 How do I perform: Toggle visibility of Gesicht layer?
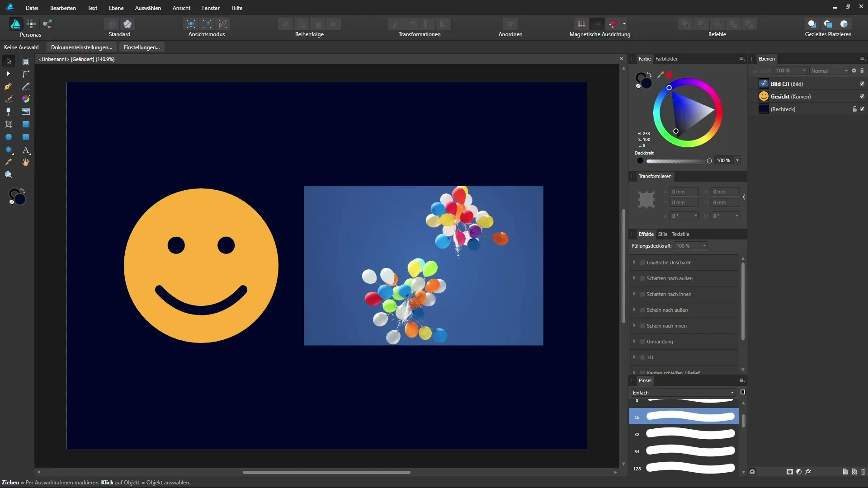[x=862, y=97]
